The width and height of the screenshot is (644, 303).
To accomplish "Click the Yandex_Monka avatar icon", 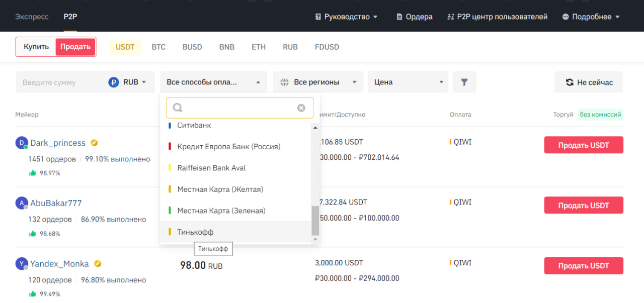I will point(21,264).
